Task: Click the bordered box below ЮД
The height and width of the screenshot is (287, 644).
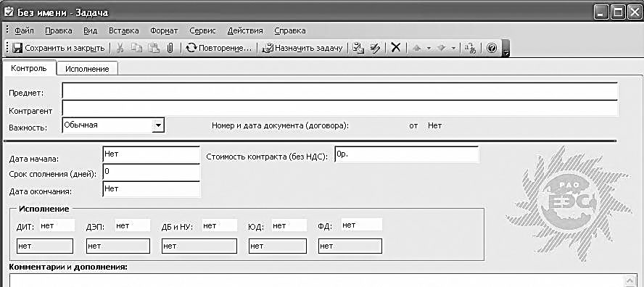Action: (278, 246)
